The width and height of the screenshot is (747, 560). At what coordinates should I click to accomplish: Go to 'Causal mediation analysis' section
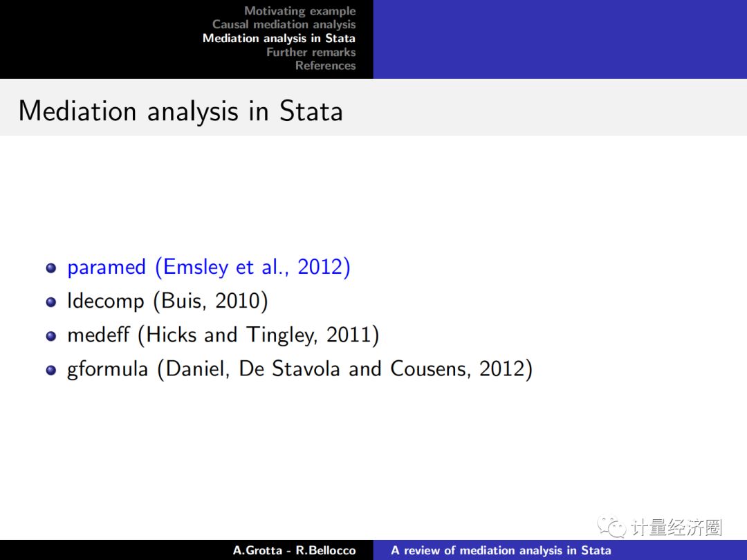click(x=284, y=24)
